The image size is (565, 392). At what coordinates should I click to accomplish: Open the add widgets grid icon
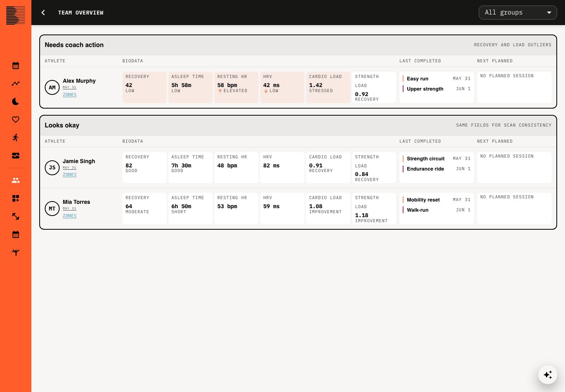(x=16, y=198)
